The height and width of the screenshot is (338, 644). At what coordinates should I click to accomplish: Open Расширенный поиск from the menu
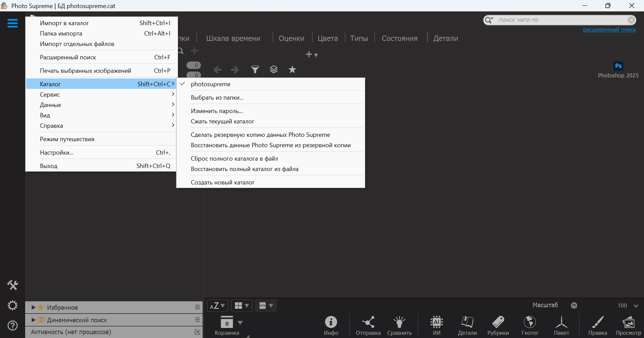(x=101, y=57)
